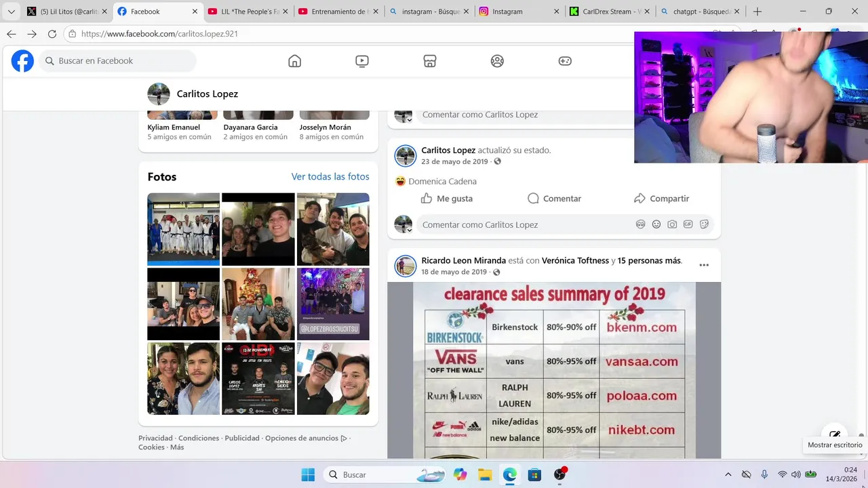Go to Facebook Home feed icon
The height and width of the screenshot is (488, 868).
coord(294,61)
